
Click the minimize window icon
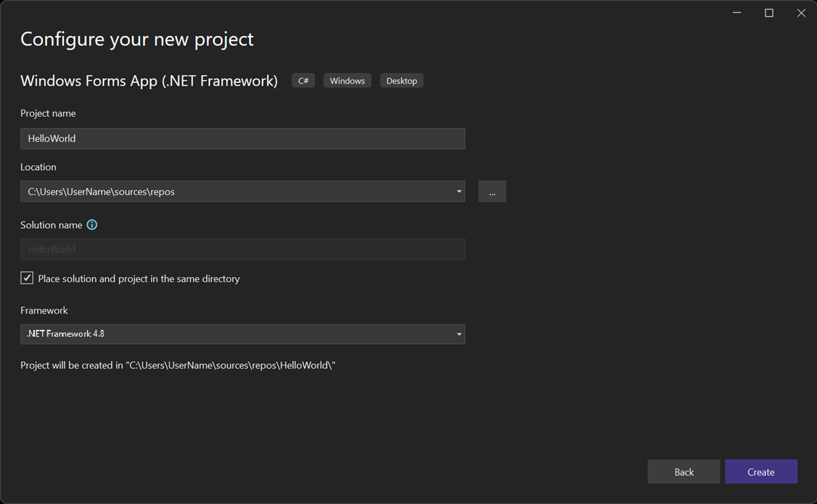point(737,12)
